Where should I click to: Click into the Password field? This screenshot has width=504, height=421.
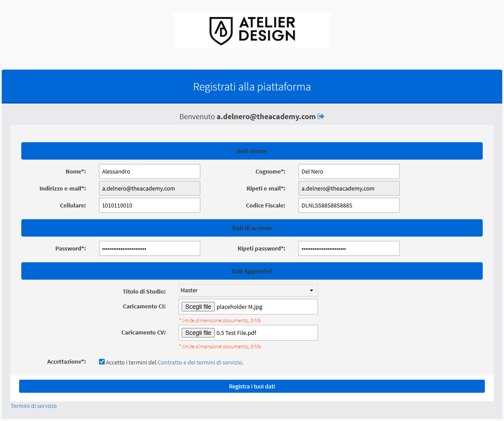pyautogui.click(x=149, y=248)
